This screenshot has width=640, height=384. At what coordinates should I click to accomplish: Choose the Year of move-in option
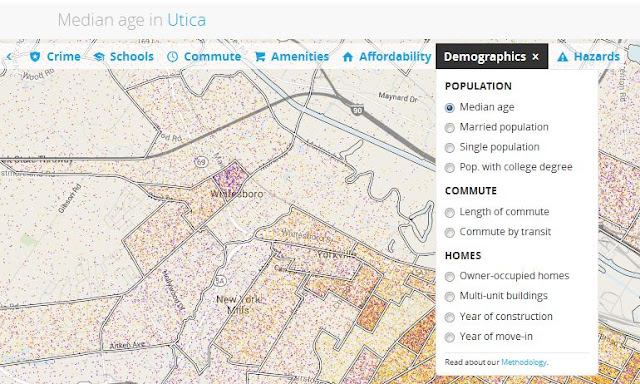pyautogui.click(x=489, y=337)
